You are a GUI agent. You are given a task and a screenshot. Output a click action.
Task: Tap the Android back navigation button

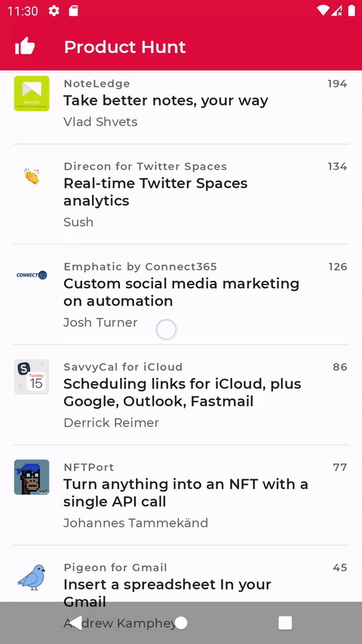[x=75, y=623]
